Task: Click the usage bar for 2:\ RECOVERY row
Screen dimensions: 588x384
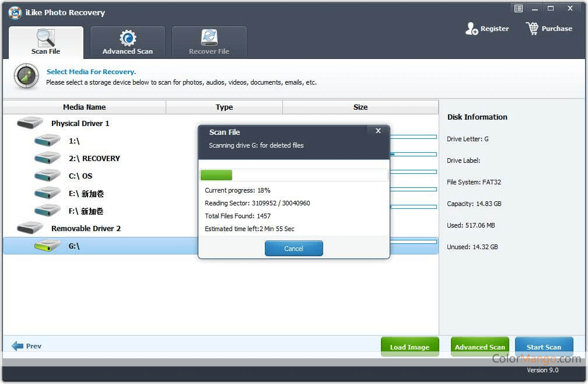Action: click(413, 154)
